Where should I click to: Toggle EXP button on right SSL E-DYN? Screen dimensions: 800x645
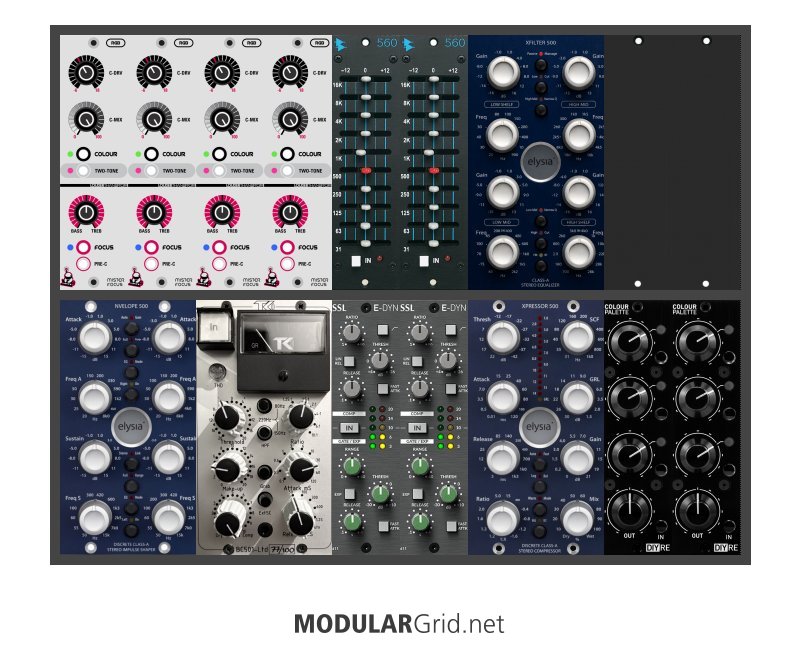417,494
